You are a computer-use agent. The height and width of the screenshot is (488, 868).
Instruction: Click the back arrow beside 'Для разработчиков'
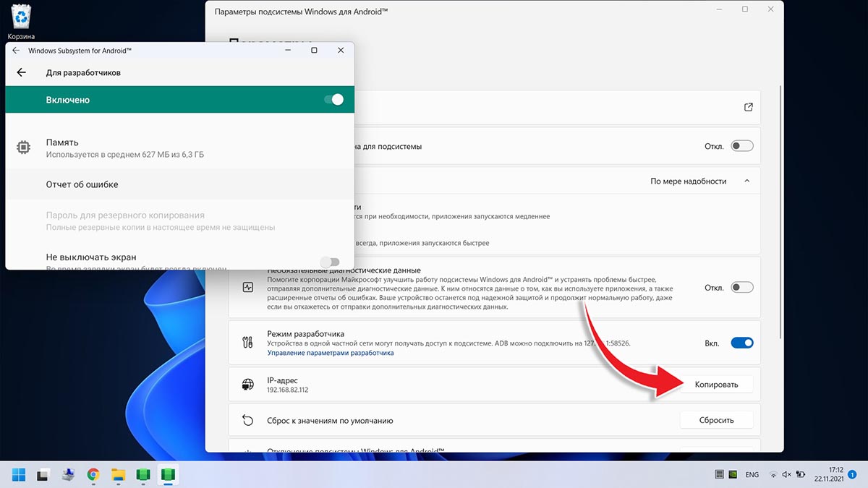pyautogui.click(x=21, y=72)
